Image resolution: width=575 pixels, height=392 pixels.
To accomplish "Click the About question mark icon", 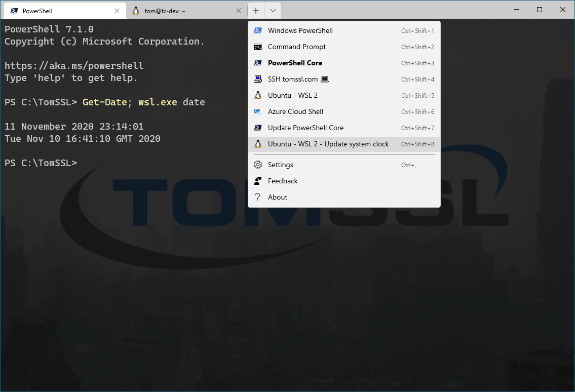I will [258, 197].
